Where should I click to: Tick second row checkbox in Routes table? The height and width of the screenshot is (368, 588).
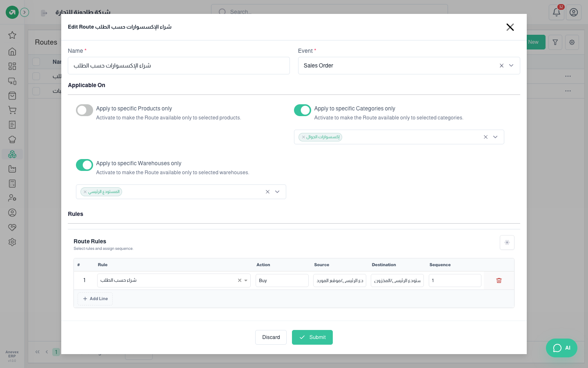(x=36, y=91)
